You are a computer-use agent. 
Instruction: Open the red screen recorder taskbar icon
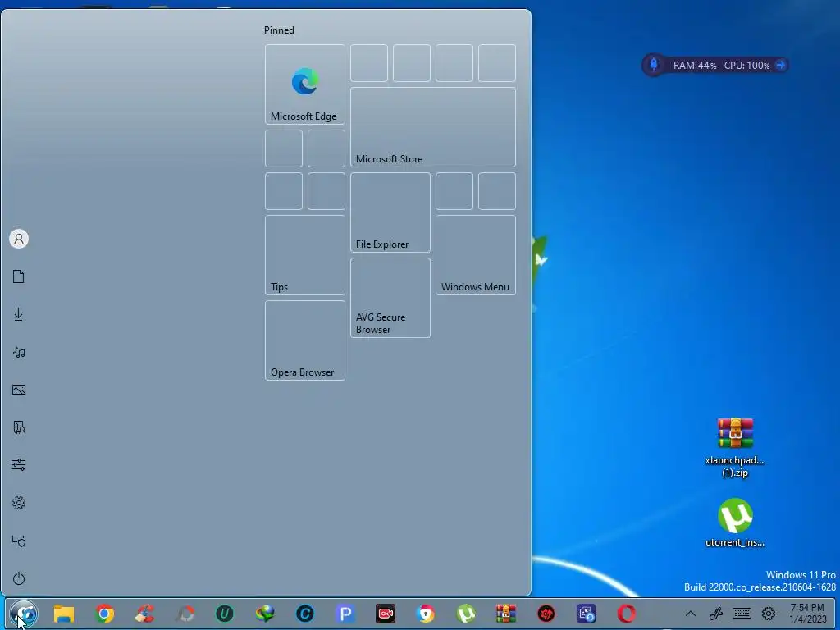(x=386, y=614)
